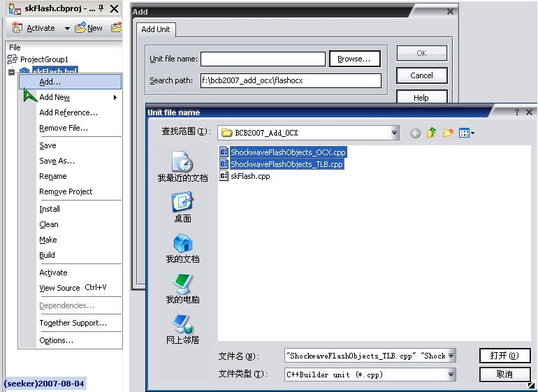Click the 文件名 file name field
Viewport: 538px width, 392px height.
365,356
